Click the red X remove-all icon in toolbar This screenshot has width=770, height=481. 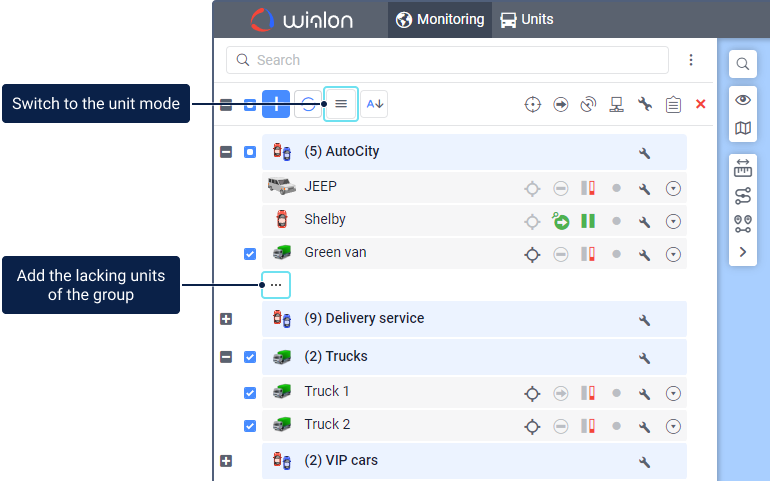coord(700,104)
